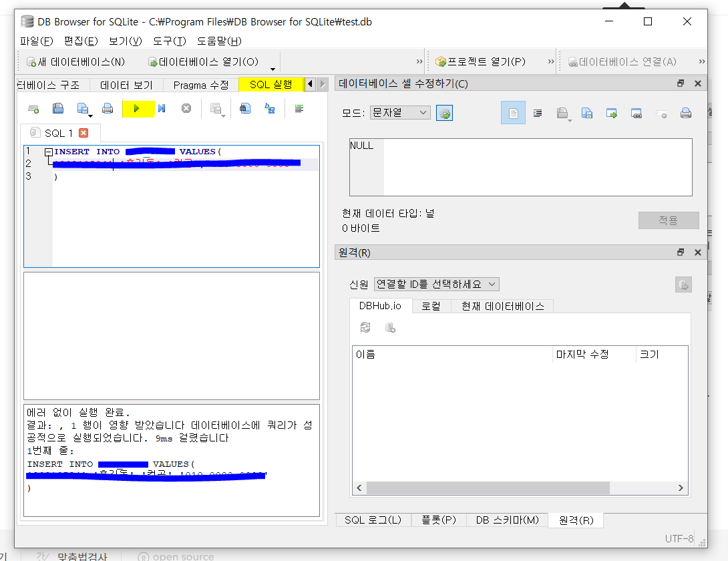Expand database attach toolbar overflow chevron

coord(701,61)
